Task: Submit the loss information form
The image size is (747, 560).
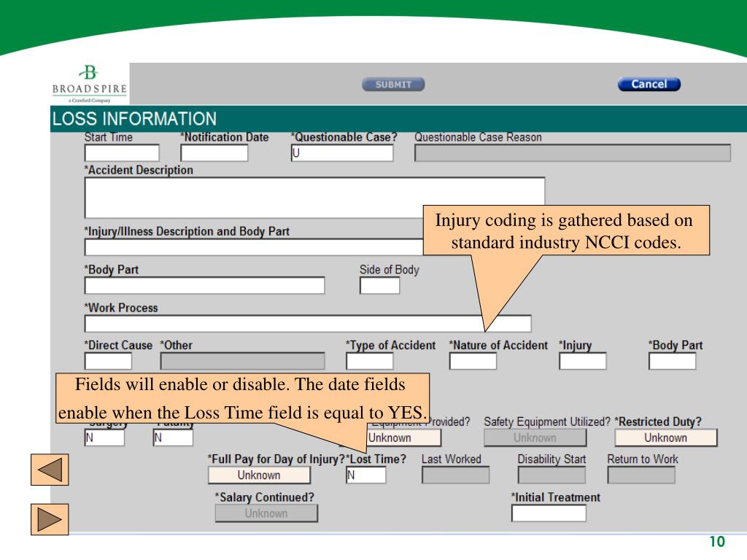Action: (x=393, y=85)
